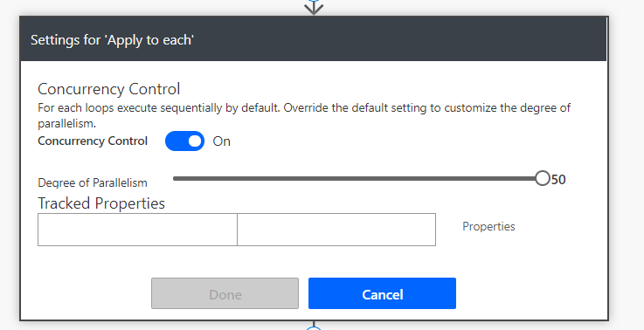This screenshot has height=330, width=644.
Task: Click the Properties label beside the fields
Action: [x=488, y=227]
